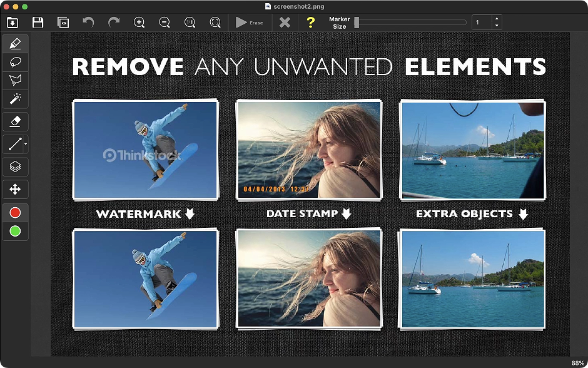Zoom out with the minus magnifier
This screenshot has width=588, height=368.
(x=165, y=23)
